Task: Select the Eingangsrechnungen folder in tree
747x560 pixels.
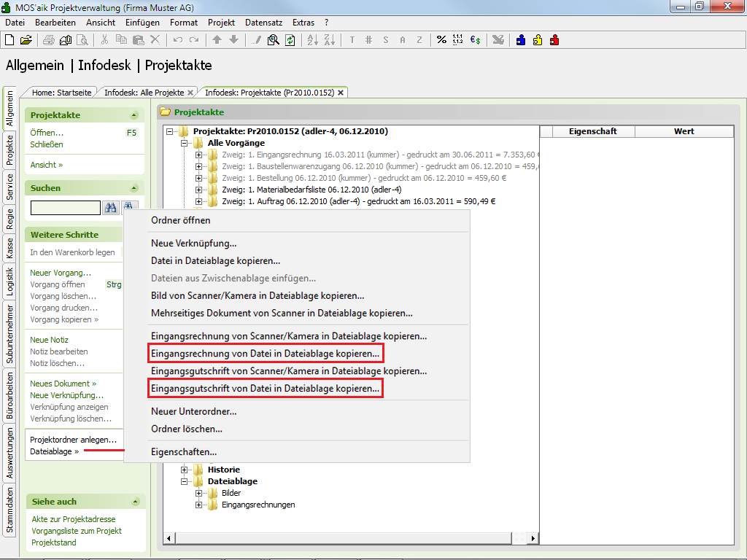Action: click(258, 505)
